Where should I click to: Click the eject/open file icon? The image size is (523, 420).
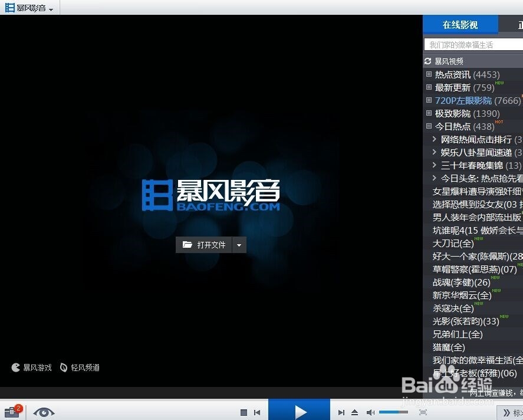pyautogui.click(x=354, y=413)
